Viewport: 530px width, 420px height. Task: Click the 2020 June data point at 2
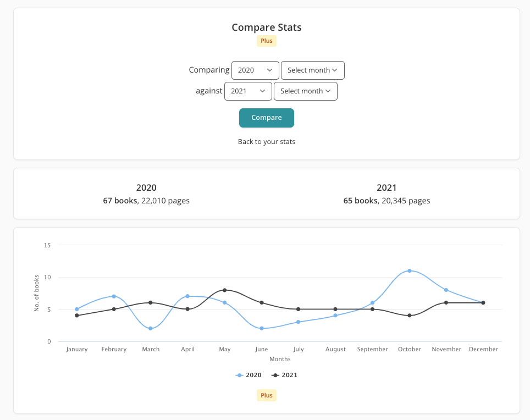click(x=261, y=328)
